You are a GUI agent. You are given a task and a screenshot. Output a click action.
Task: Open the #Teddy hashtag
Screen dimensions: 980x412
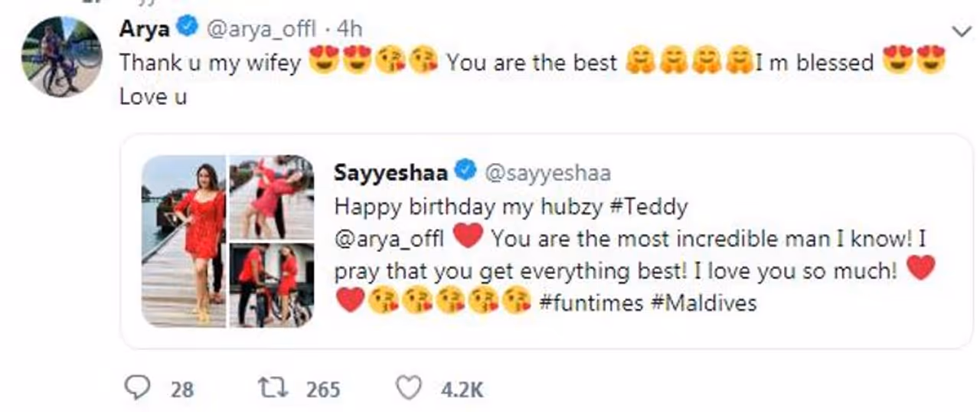652,206
